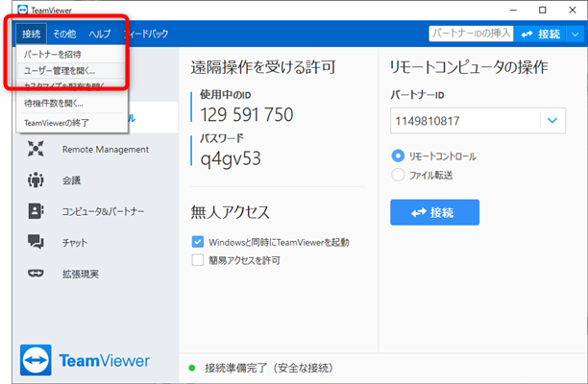Click the Remote Management sidebar icon

click(x=36, y=149)
